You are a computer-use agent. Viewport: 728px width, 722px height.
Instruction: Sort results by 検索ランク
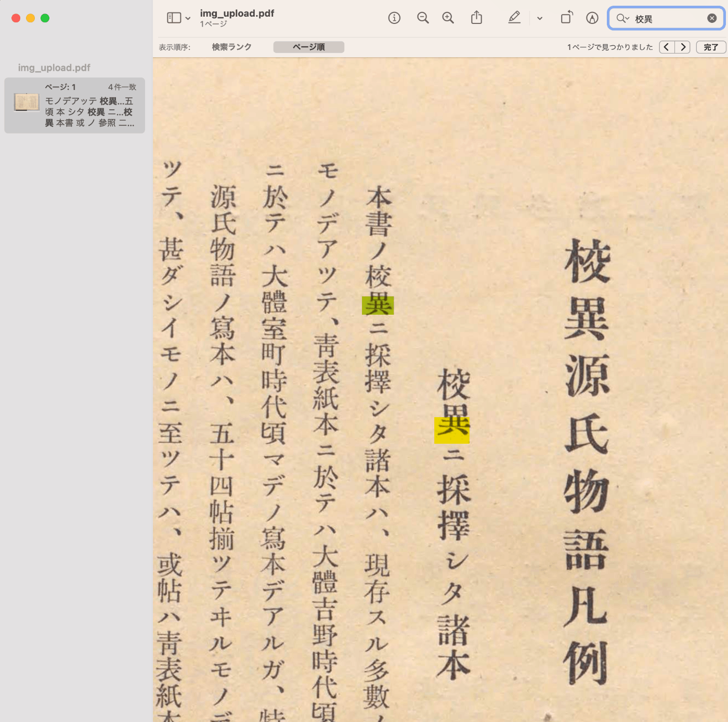click(232, 47)
